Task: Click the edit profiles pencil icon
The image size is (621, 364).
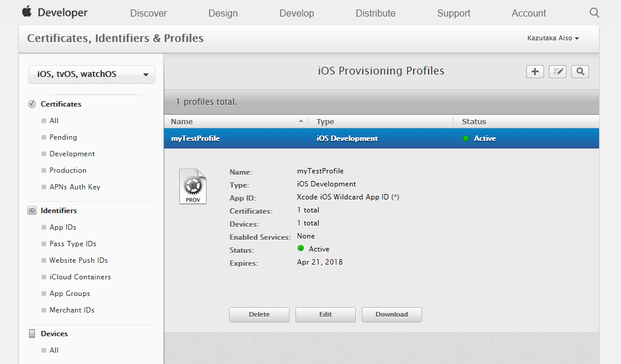Action: (558, 72)
